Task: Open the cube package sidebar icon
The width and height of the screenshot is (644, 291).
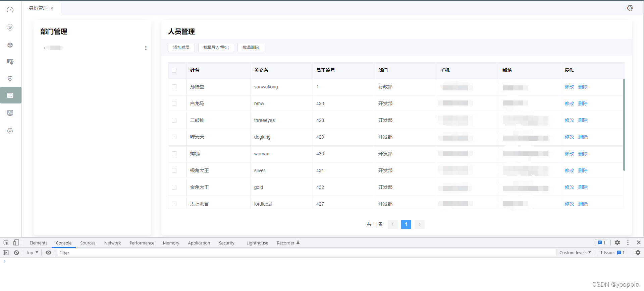Action: 10,45
